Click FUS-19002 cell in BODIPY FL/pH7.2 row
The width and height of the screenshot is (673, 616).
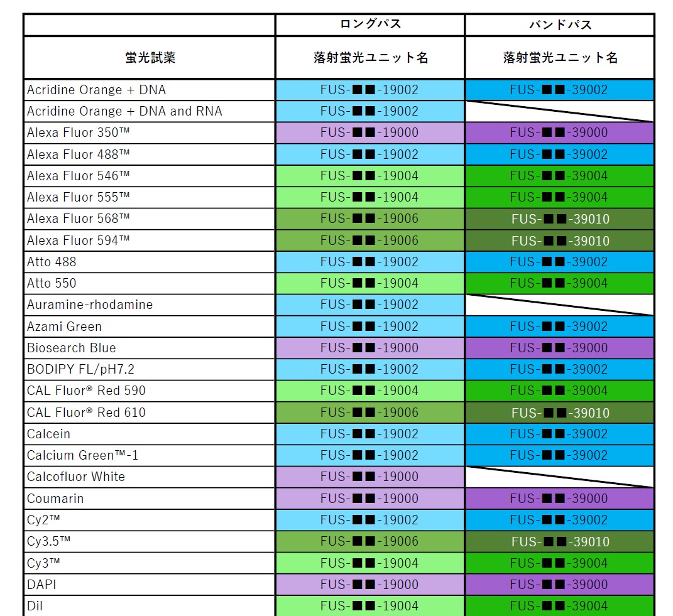[370, 369]
